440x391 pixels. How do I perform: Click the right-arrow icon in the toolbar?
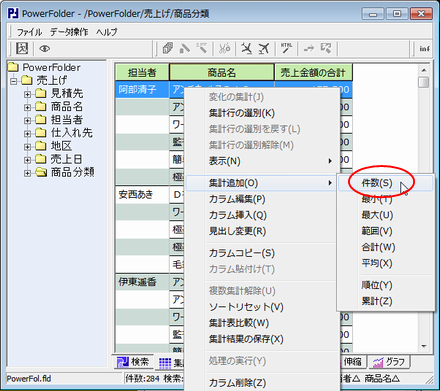point(309,49)
